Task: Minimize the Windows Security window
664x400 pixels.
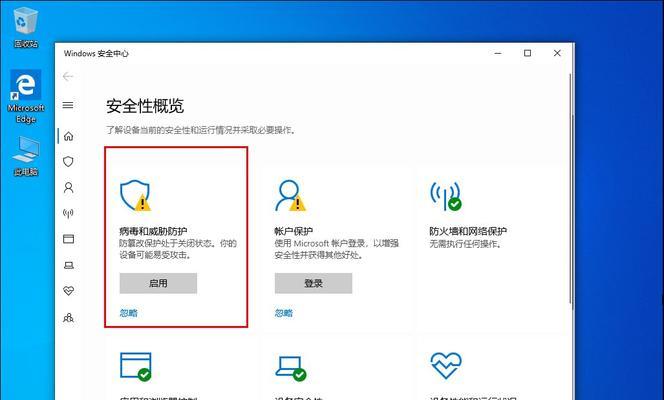Action: point(498,53)
